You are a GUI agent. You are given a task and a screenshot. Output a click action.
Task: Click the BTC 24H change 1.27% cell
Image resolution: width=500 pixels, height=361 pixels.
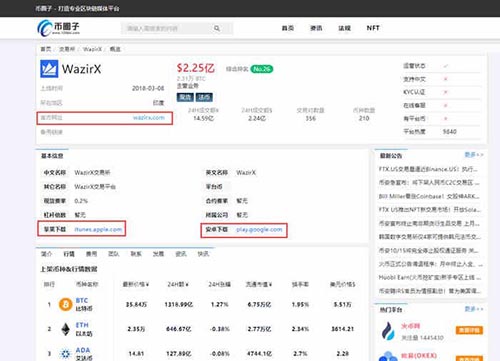tap(220, 305)
